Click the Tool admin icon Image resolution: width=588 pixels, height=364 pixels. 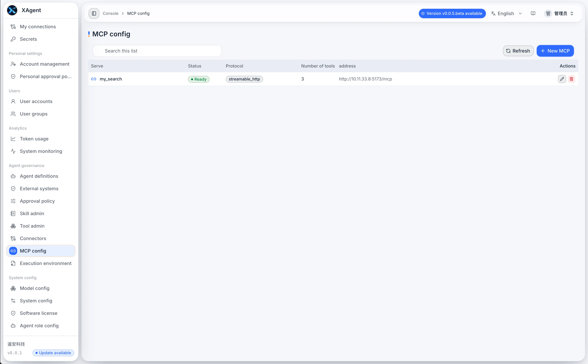point(13,226)
